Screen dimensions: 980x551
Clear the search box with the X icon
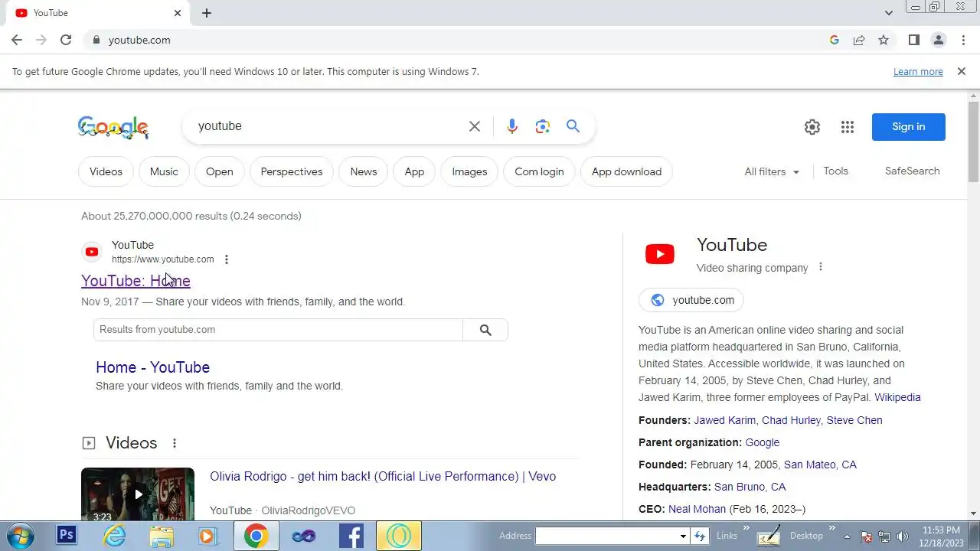pyautogui.click(x=475, y=126)
